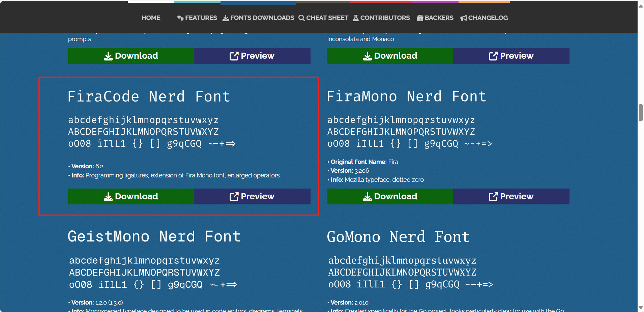Click the "FiraCode Nerd Font" heading

point(149,96)
